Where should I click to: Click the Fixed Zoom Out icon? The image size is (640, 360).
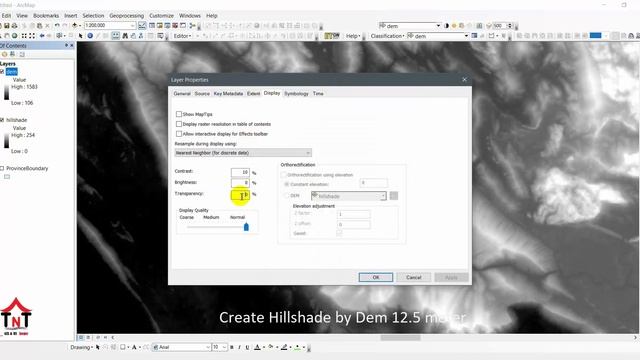coord(31,36)
